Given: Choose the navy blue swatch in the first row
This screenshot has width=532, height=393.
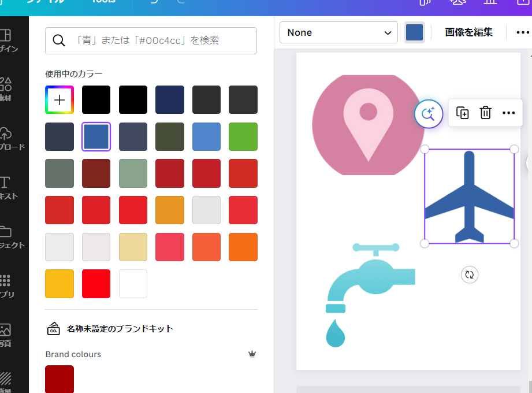Looking at the screenshot, I should tap(170, 100).
